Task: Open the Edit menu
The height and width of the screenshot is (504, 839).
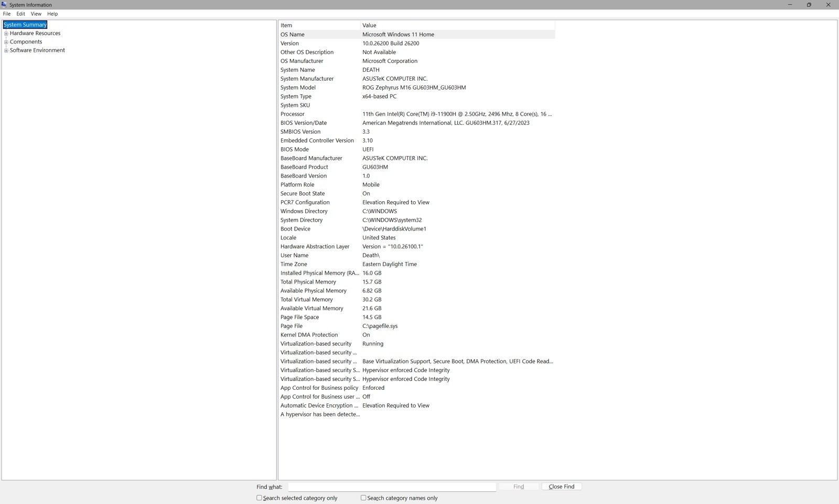Action: (20, 14)
